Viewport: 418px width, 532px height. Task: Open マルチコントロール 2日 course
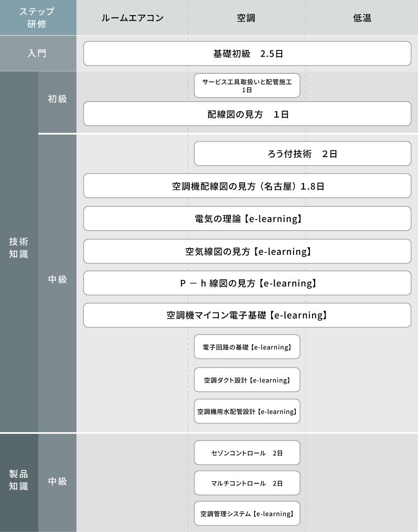click(x=247, y=483)
